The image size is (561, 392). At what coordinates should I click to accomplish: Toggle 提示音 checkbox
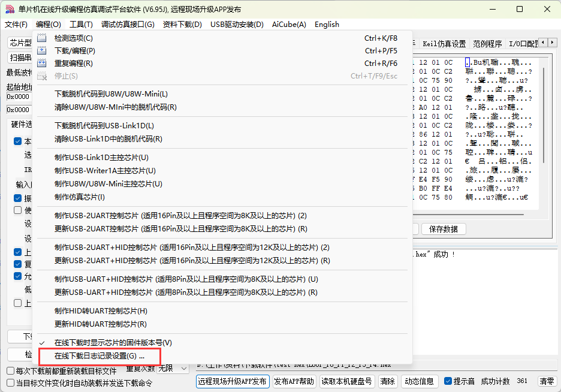(448, 381)
